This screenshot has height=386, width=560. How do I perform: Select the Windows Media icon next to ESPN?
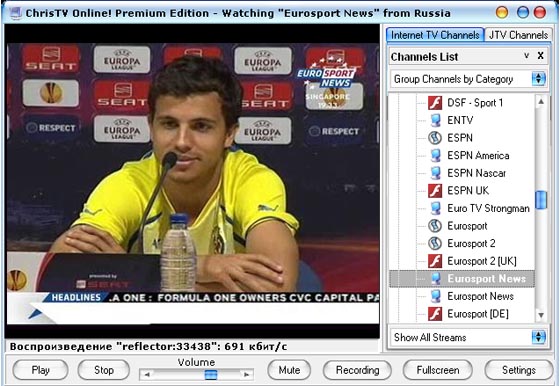click(x=435, y=138)
